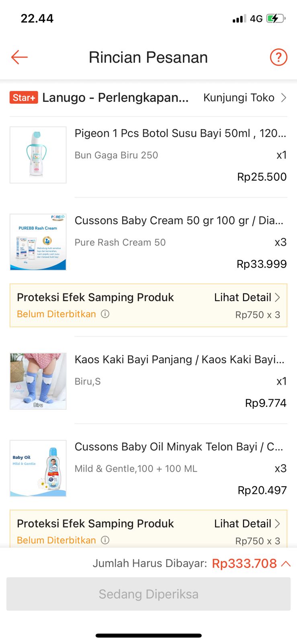Tap the Star+ seller badge
The image size is (297, 644).
24,97
